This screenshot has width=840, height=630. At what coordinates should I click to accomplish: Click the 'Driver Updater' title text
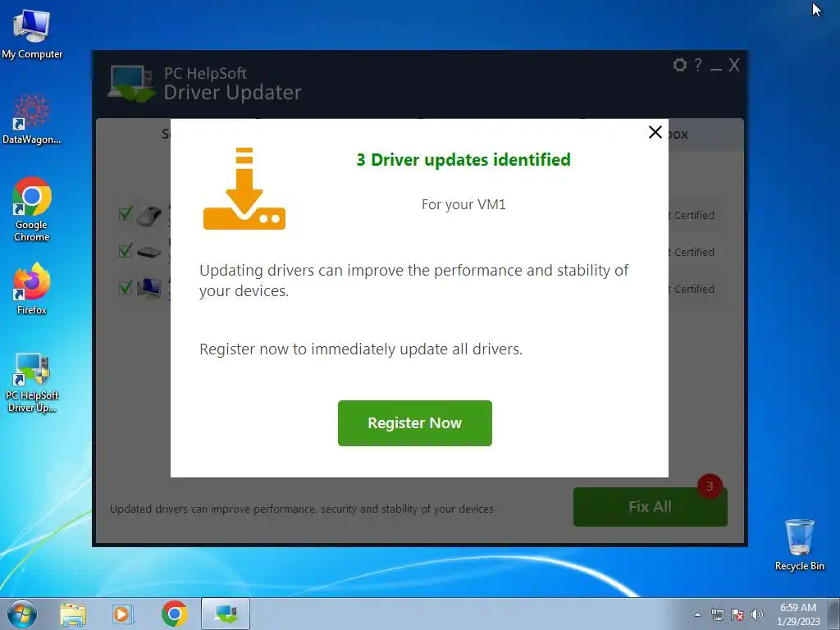tap(232, 93)
